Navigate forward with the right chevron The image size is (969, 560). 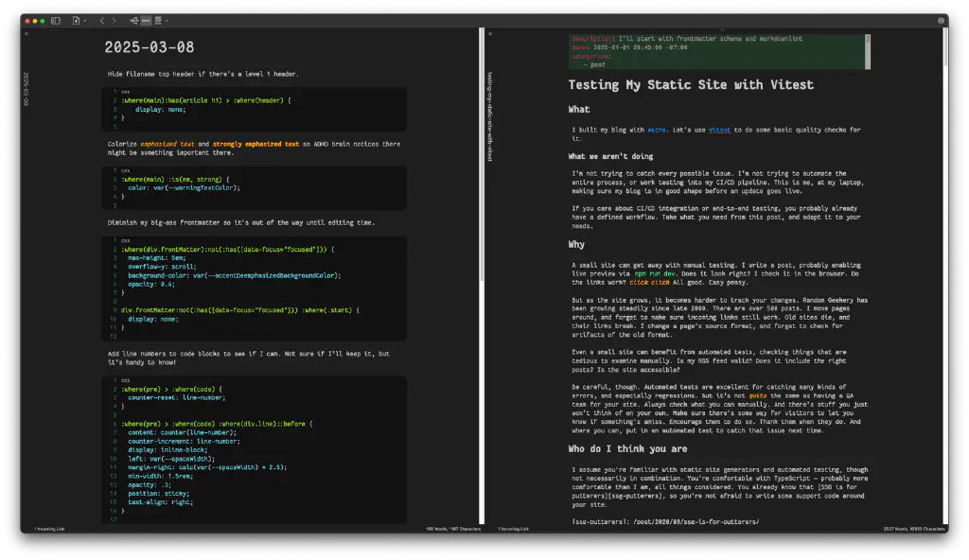coord(115,20)
